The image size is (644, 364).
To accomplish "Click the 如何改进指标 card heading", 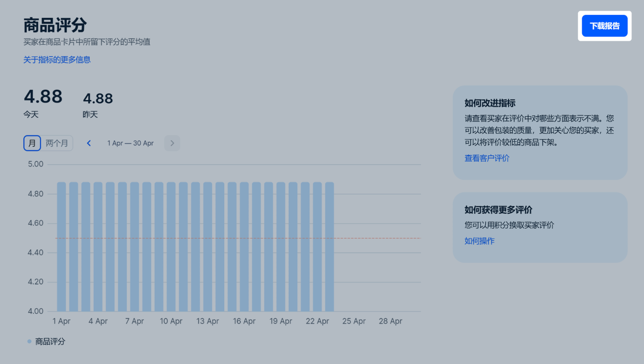I will 490,103.
